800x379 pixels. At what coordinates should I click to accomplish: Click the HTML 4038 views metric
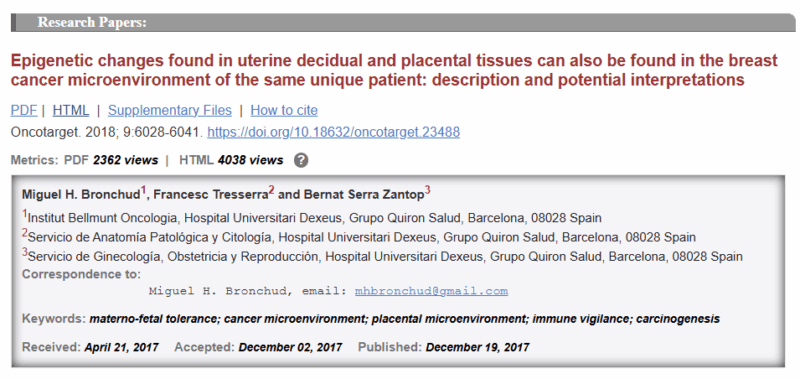pos(231,160)
